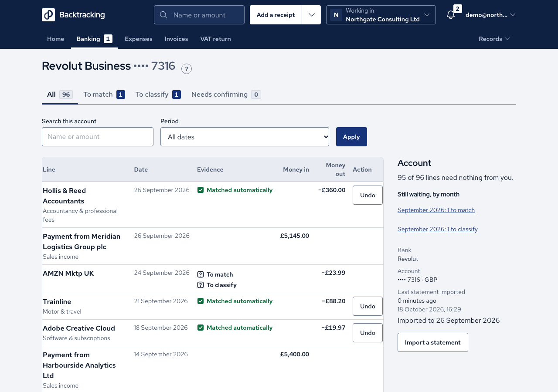The image size is (558, 392).
Task: Open notifications bell icon
Action: 451,15
